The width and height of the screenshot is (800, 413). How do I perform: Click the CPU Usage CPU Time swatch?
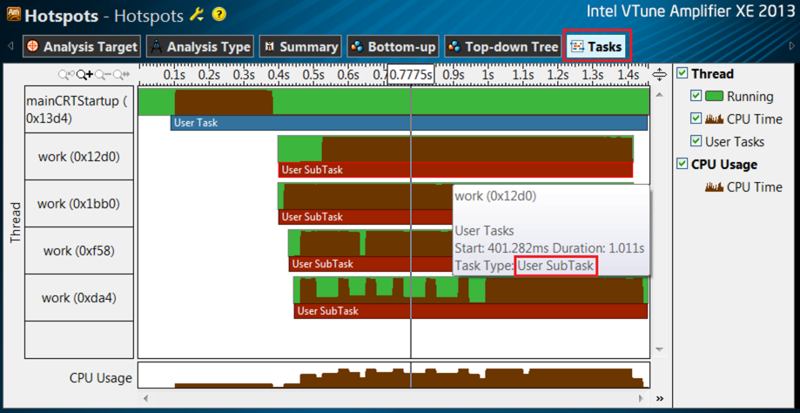click(714, 187)
